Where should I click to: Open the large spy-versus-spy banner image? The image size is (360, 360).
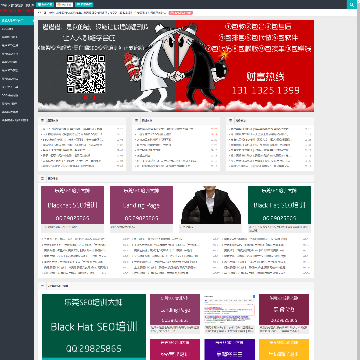click(176, 66)
